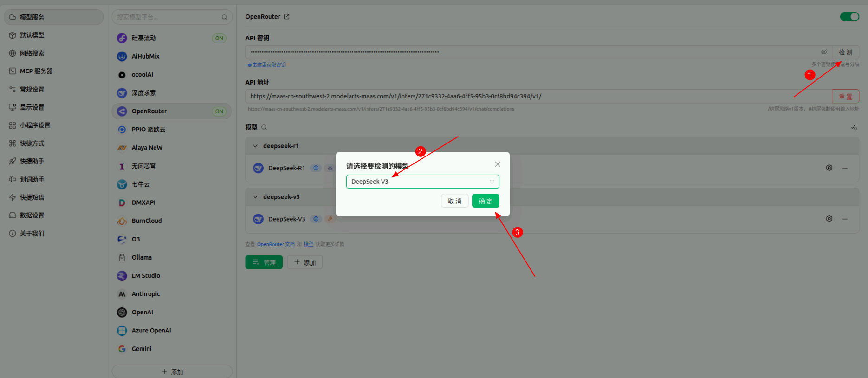Image resolution: width=868 pixels, height=378 pixels.
Task: Select the 七牛云 provider logo
Action: coord(122,184)
